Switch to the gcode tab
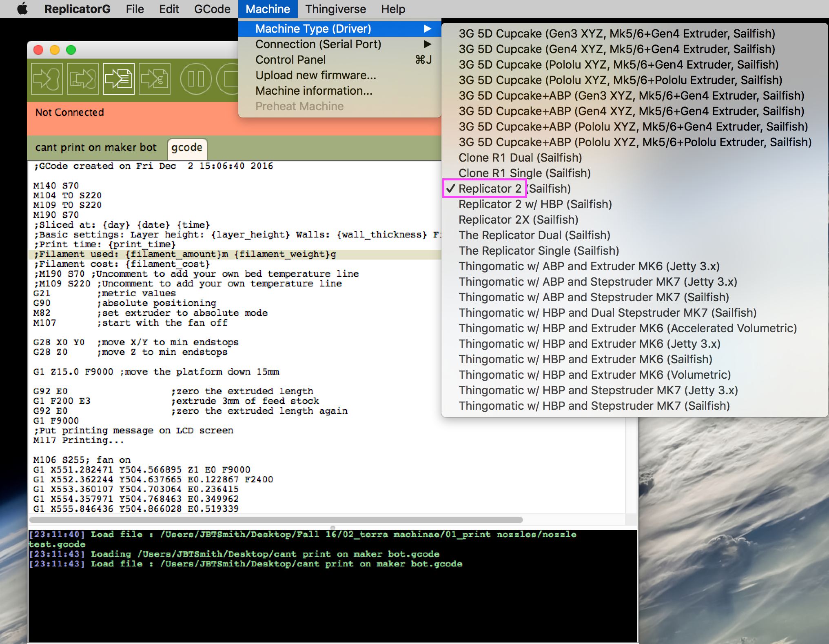 (x=187, y=147)
